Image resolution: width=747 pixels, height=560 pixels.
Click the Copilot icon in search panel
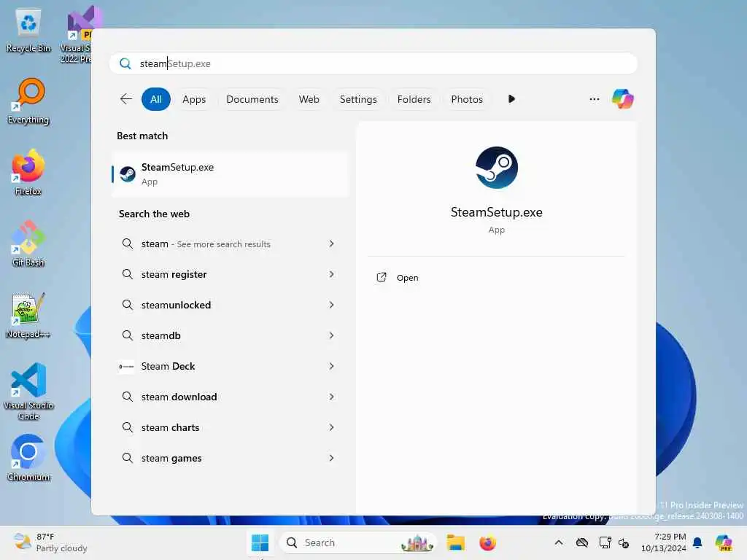coord(623,99)
